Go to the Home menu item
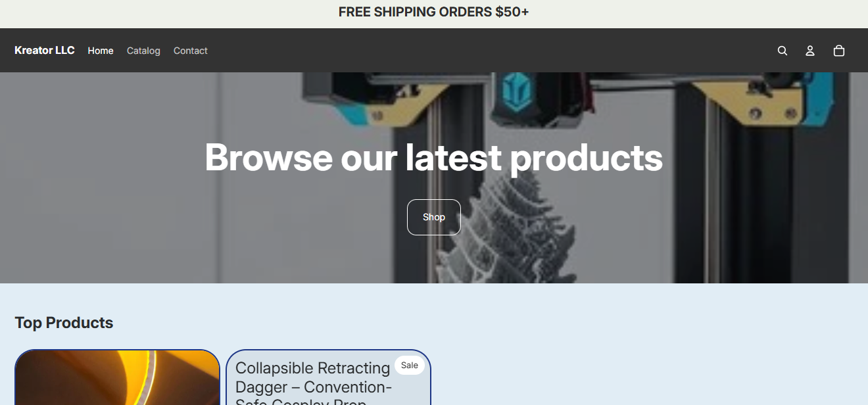868x405 pixels. point(101,51)
